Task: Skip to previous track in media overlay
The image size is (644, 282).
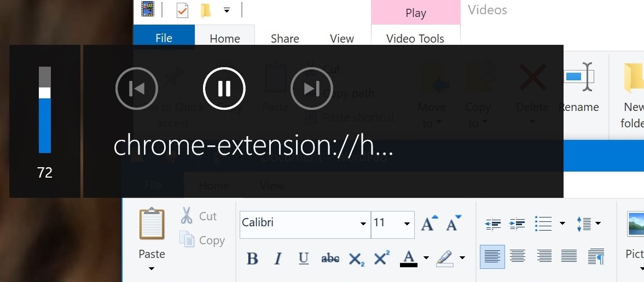Action: 137,88
